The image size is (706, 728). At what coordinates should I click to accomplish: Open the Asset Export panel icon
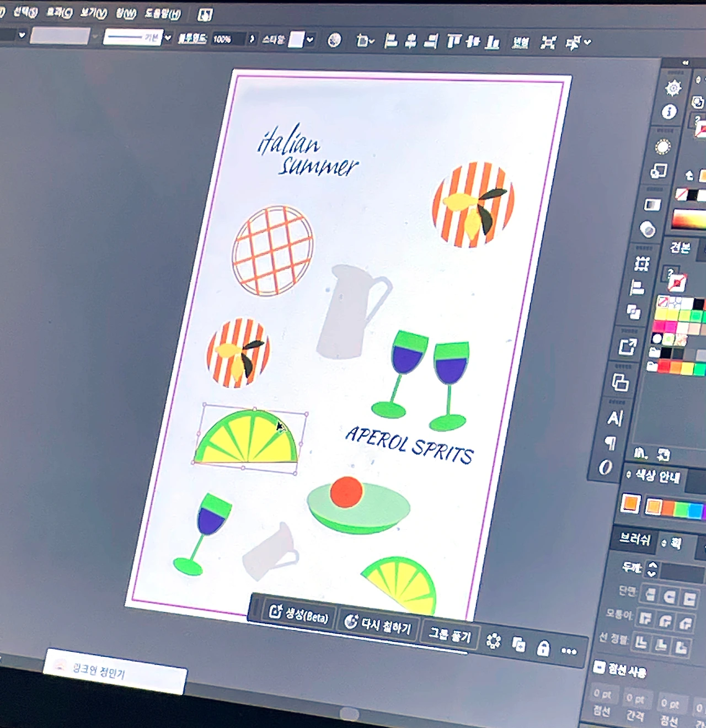[x=628, y=347]
